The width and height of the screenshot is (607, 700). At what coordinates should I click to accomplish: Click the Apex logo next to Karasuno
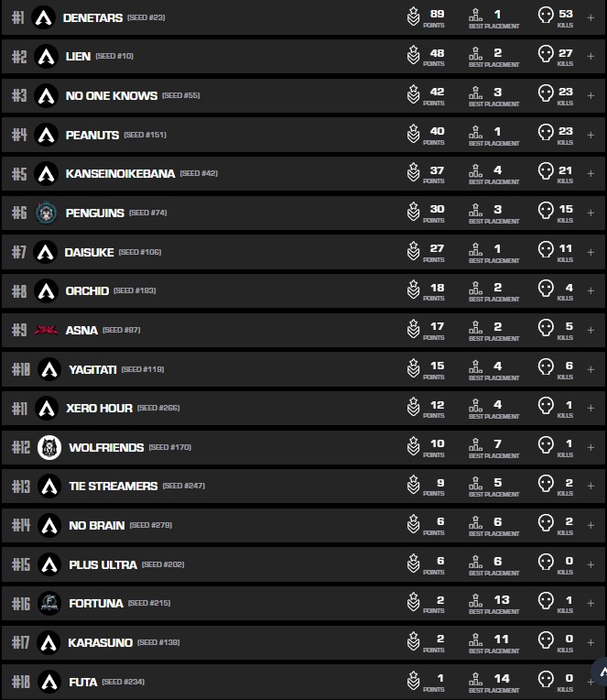click(x=49, y=642)
